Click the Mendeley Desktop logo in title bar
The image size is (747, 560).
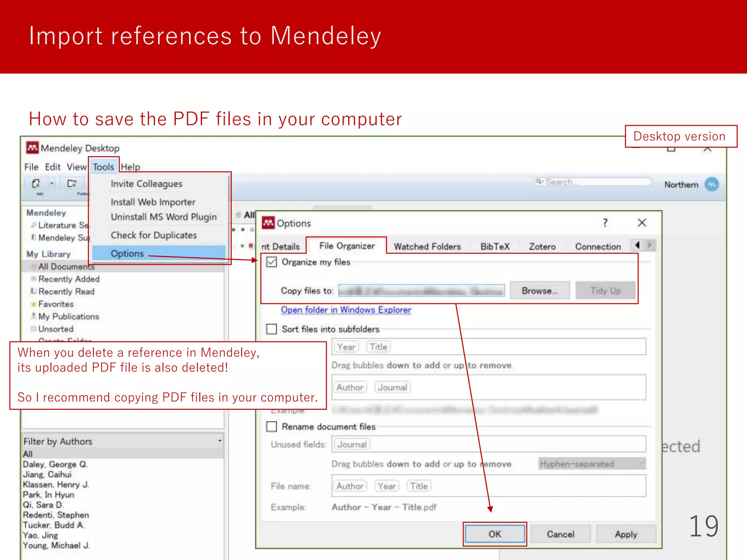pyautogui.click(x=32, y=148)
